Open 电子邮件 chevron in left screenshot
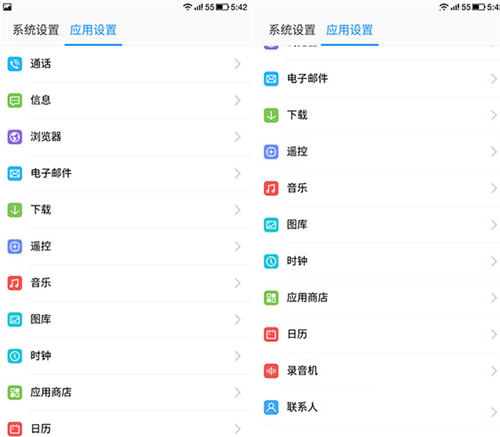 pos(237,173)
